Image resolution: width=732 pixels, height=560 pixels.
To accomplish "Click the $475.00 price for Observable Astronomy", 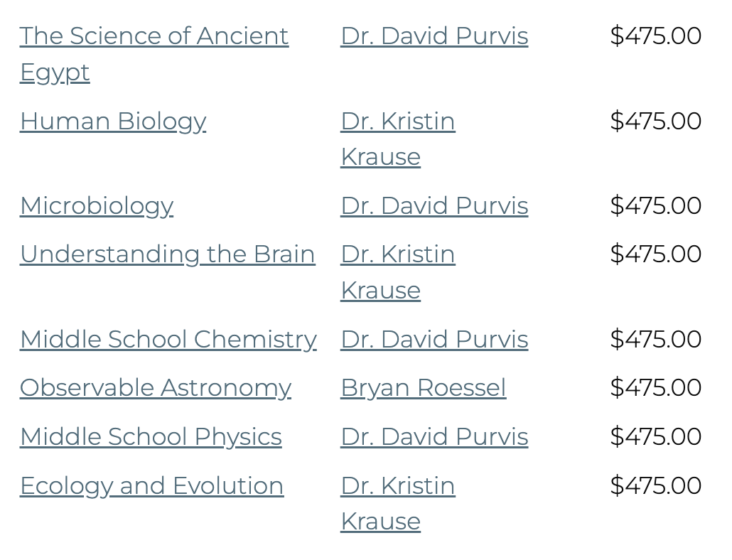I will [x=655, y=388].
